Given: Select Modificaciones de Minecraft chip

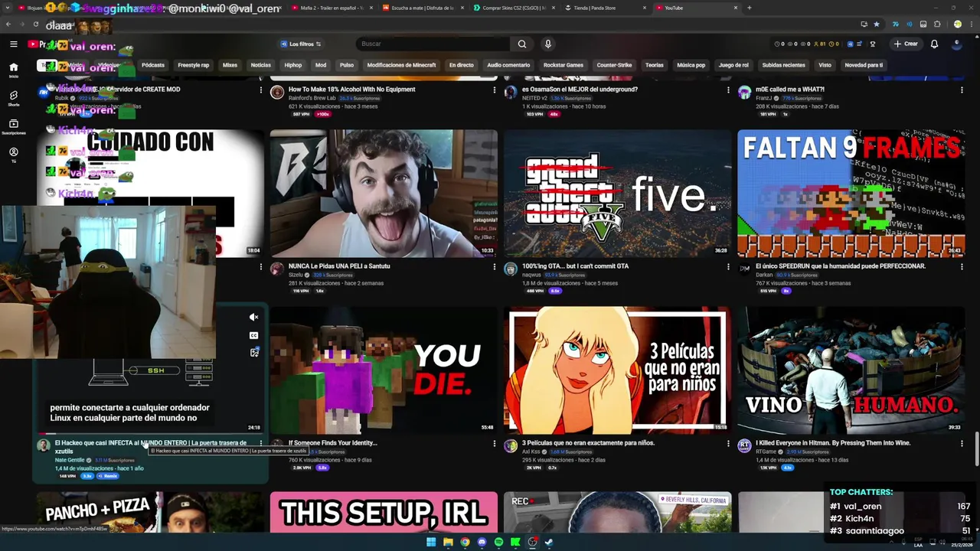Looking at the screenshot, I should point(401,65).
